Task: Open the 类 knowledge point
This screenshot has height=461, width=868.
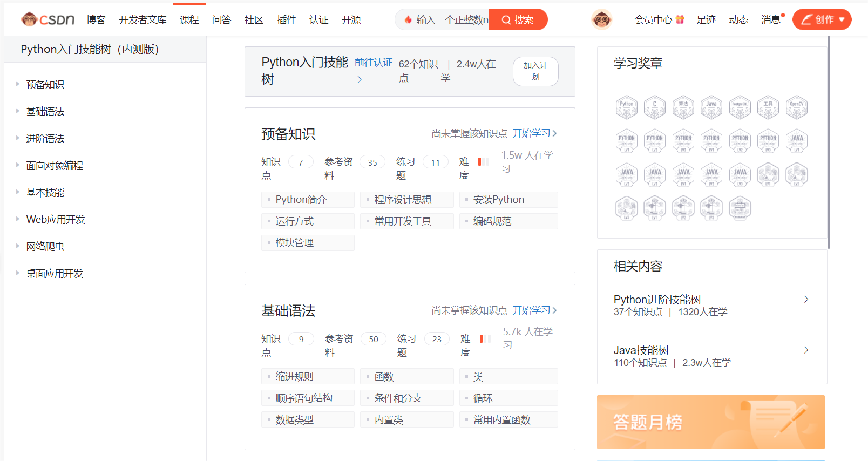Action: pos(508,376)
